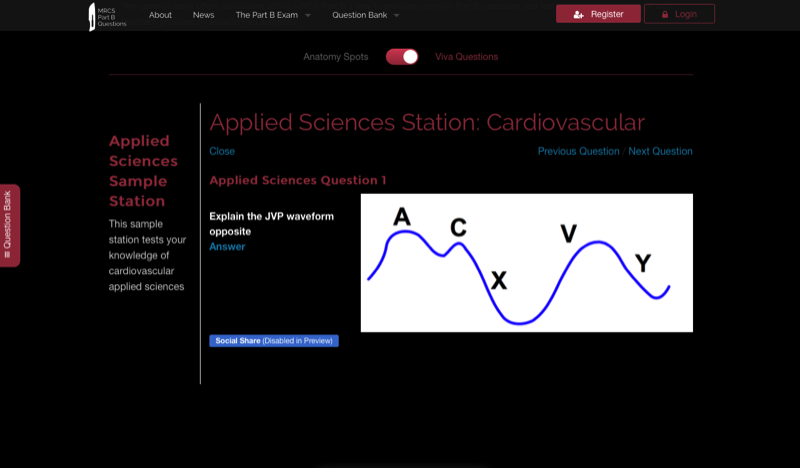This screenshot has width=800, height=468.
Task: Click the MRCS Part B Questions logo
Action: (x=107, y=15)
